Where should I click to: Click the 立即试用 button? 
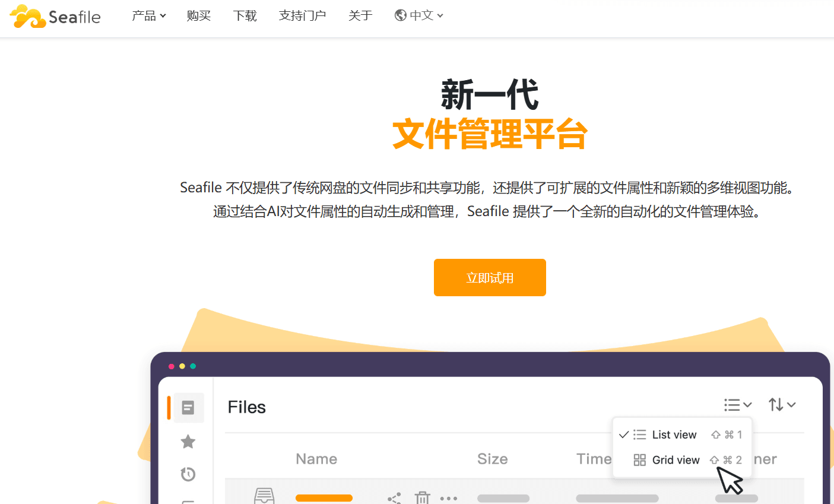point(490,277)
